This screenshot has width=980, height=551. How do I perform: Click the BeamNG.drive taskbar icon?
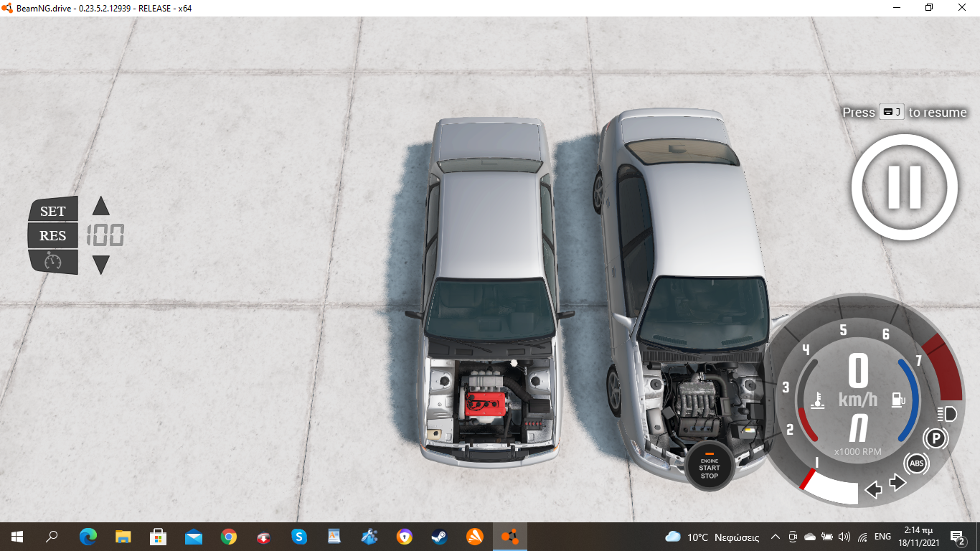(510, 536)
